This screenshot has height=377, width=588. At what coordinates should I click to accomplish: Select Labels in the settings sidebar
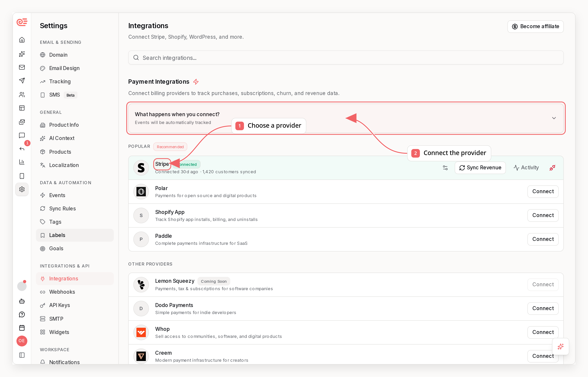tap(75, 235)
